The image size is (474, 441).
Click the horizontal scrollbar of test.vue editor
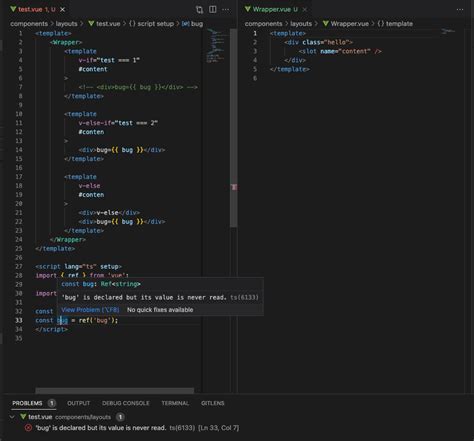pos(114,390)
